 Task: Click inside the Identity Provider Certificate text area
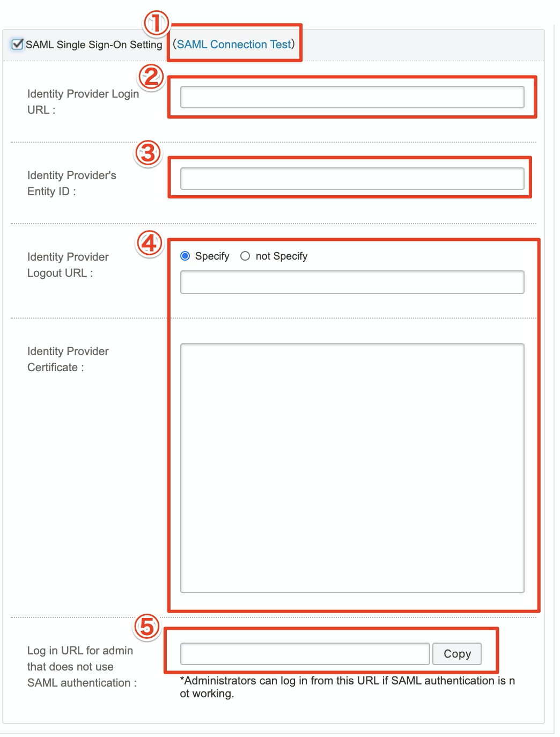pos(351,467)
